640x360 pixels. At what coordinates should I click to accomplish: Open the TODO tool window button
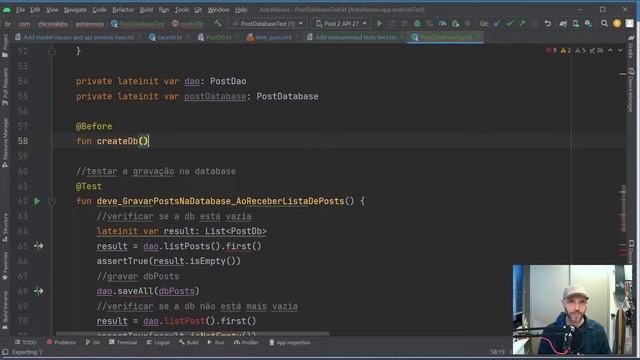point(26,342)
